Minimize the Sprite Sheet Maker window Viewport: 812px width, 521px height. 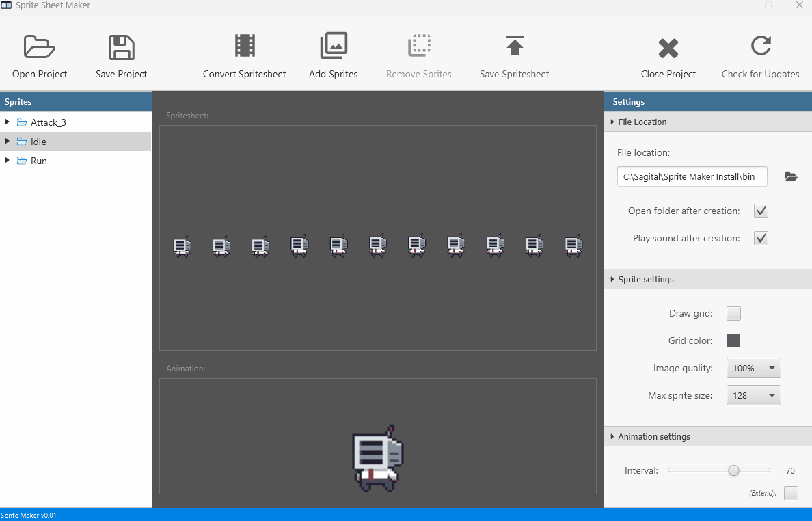point(737,5)
